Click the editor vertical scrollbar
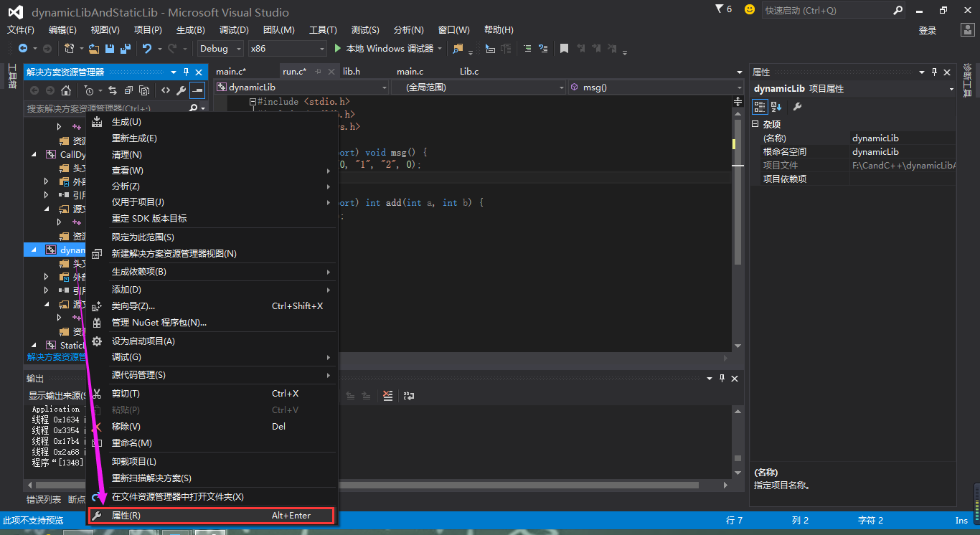This screenshot has width=980, height=535. tap(738, 224)
